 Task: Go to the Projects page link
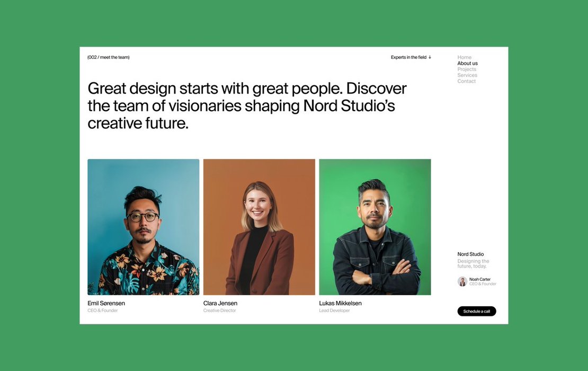(467, 69)
